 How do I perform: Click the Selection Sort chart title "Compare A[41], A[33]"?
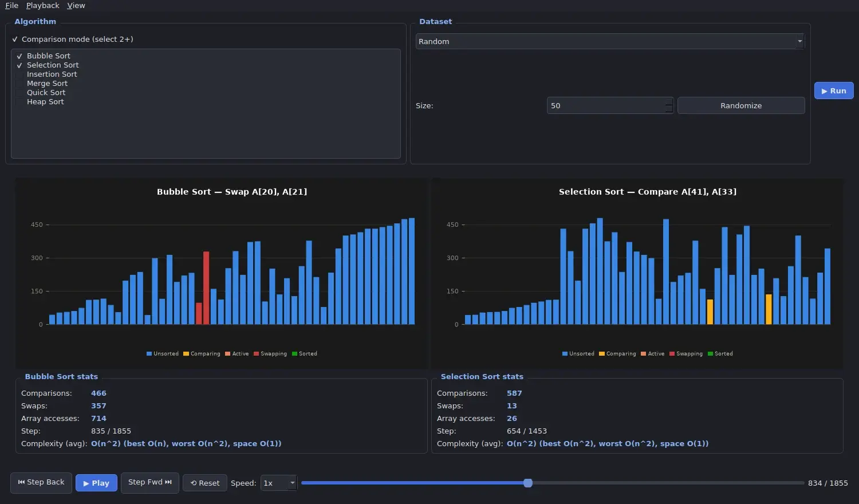click(x=687, y=192)
